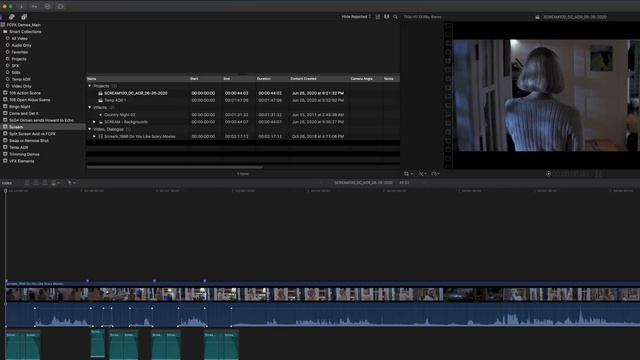Open the Retime speed menu under viewer
Screen dimensions: 640x360
436,174
